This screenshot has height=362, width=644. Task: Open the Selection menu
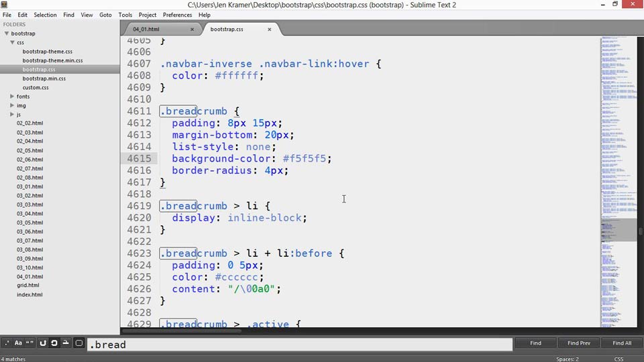pyautogui.click(x=45, y=15)
